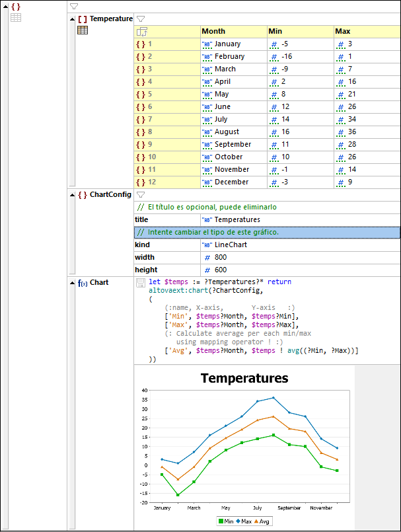The height and width of the screenshot is (532, 401).
Task: Collapse the ChartConfig object node
Action: pyautogui.click(x=72, y=195)
